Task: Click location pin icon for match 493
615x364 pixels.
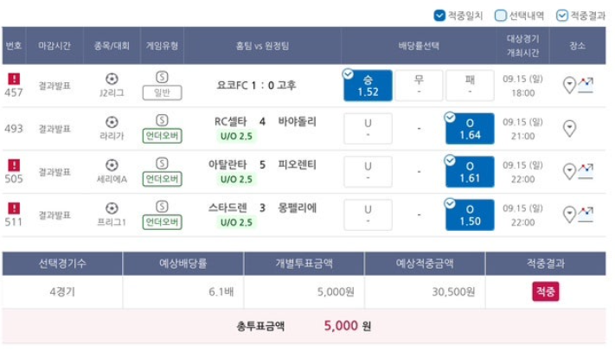Action: pyautogui.click(x=569, y=128)
